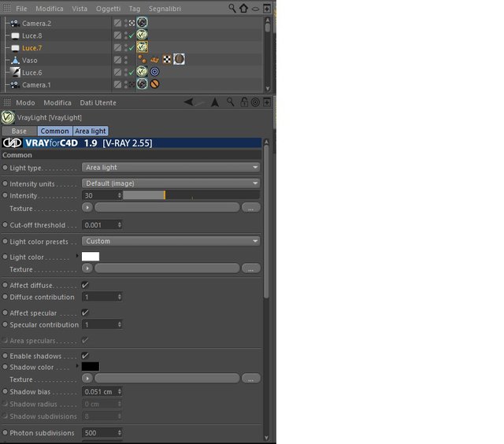Click the Shadow bias value field
Screen dimensions: 504x444
tap(100, 391)
